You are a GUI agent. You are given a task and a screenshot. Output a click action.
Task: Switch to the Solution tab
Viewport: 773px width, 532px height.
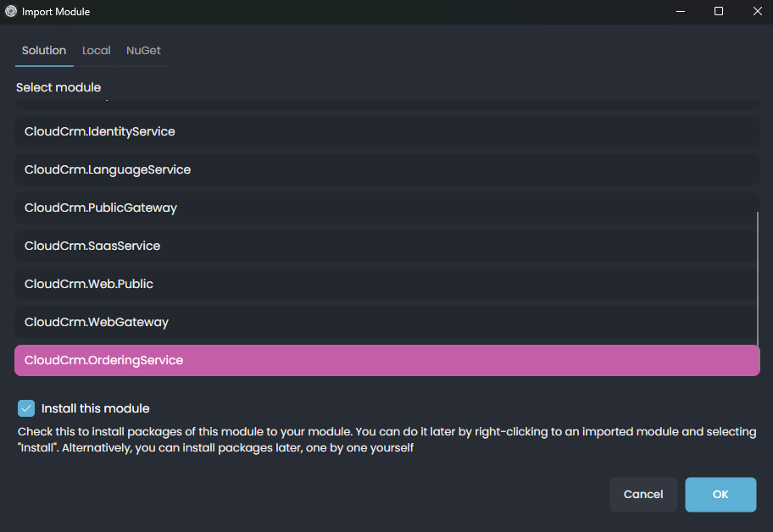point(43,50)
